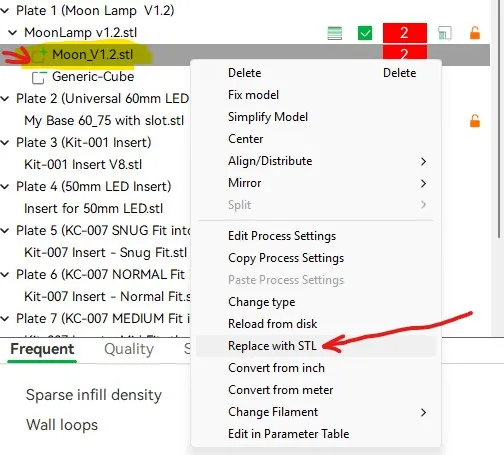Select Kit-007 Insert - Normal Fit object

click(107, 297)
